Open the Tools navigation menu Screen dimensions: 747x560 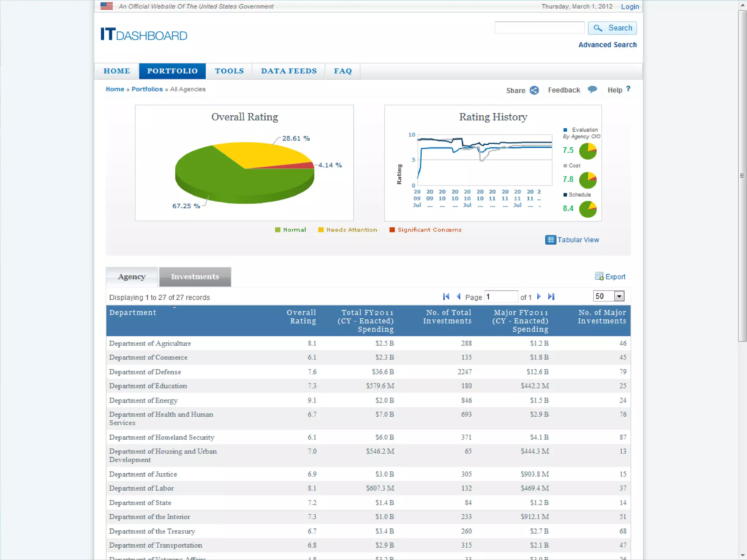(229, 71)
